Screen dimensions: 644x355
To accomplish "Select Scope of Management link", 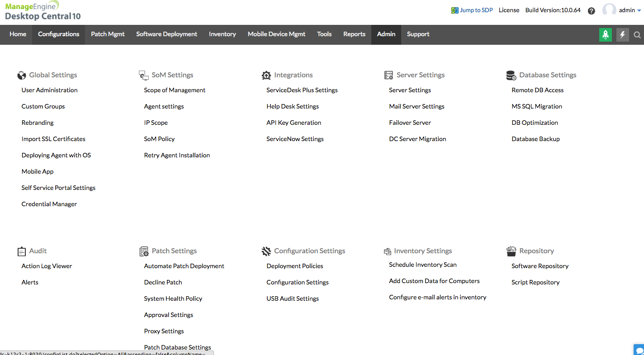I will point(175,90).
